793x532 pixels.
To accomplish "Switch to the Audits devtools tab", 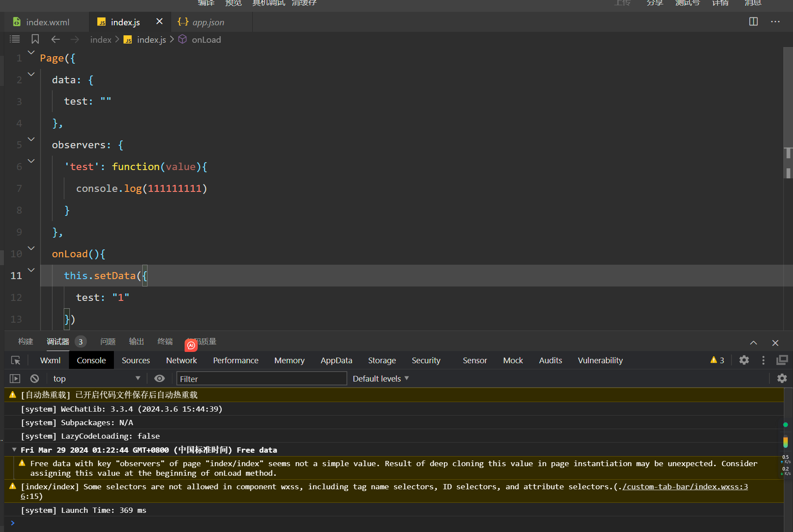I will (x=550, y=360).
